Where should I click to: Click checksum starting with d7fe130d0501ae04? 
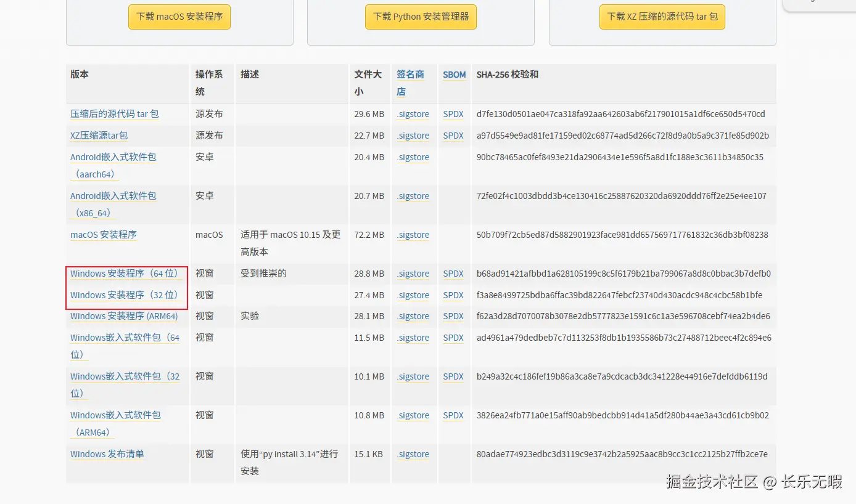coord(621,114)
